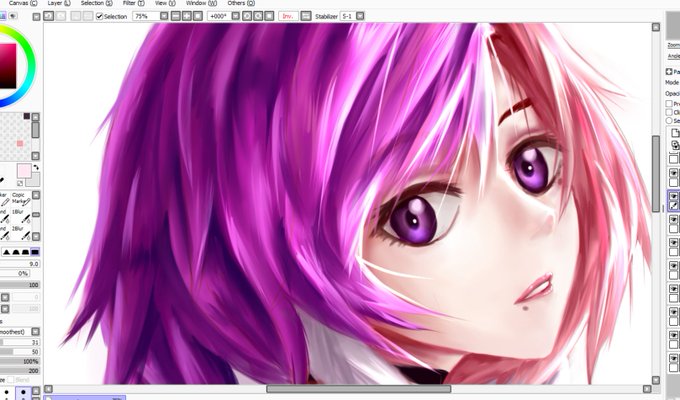Click the zoom in plus button

[x=187, y=16]
